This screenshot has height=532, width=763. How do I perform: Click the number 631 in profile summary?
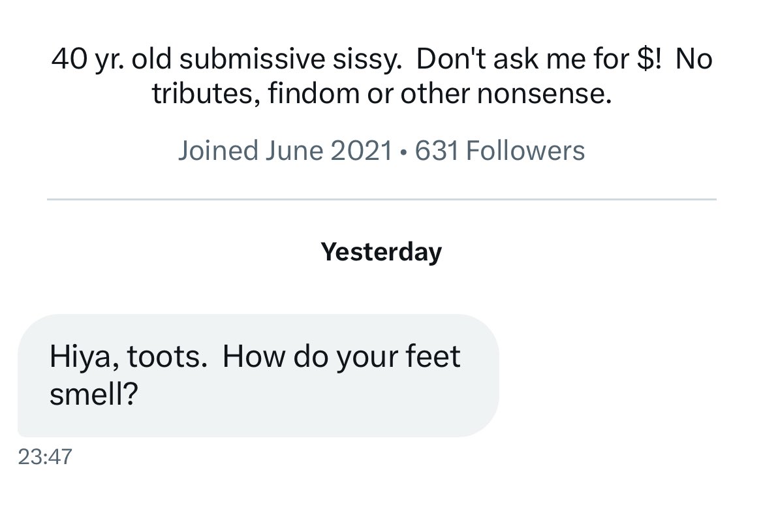[437, 151]
